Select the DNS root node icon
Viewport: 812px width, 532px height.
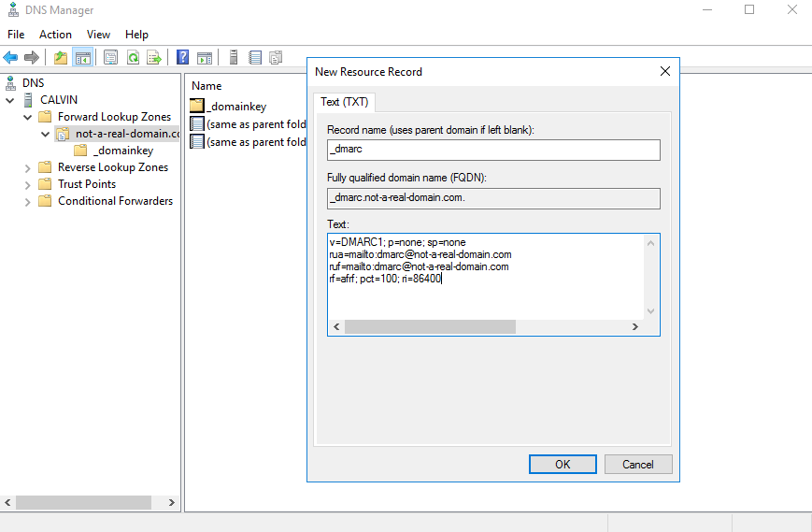click(x=11, y=83)
